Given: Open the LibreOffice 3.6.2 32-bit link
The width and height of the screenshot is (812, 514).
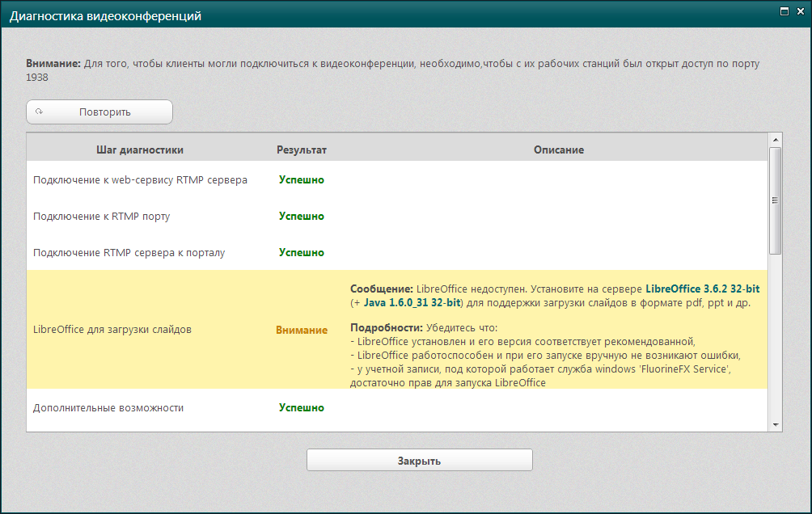Looking at the screenshot, I should tap(702, 289).
